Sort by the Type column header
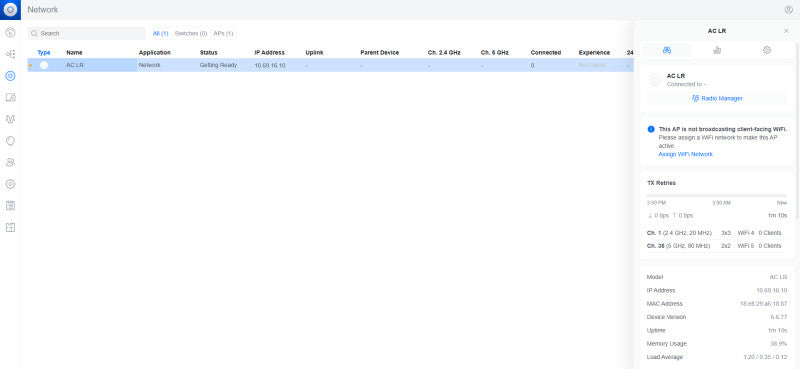This screenshot has width=800, height=369. tap(44, 53)
